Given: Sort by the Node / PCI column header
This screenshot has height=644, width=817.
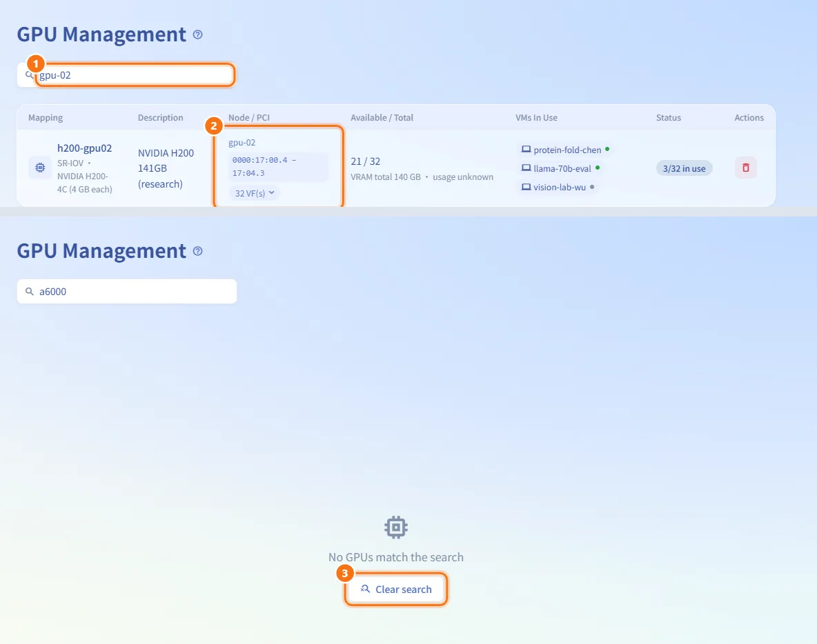Looking at the screenshot, I should pyautogui.click(x=249, y=118).
